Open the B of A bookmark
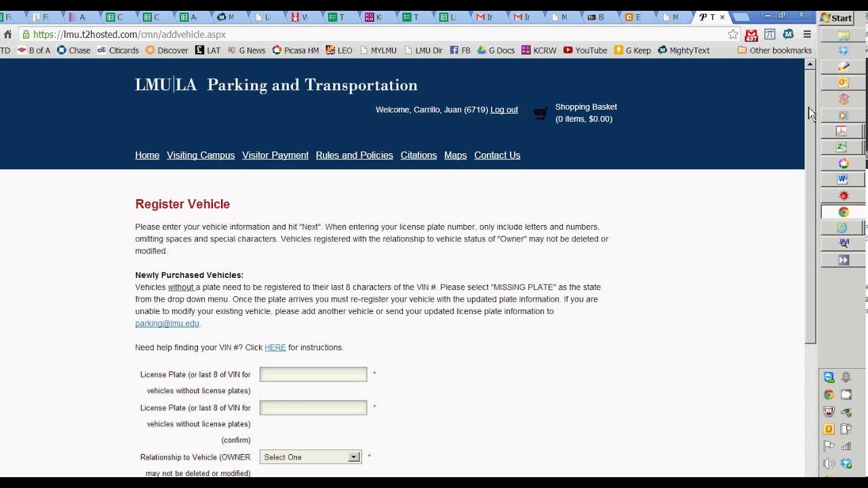 34,50
